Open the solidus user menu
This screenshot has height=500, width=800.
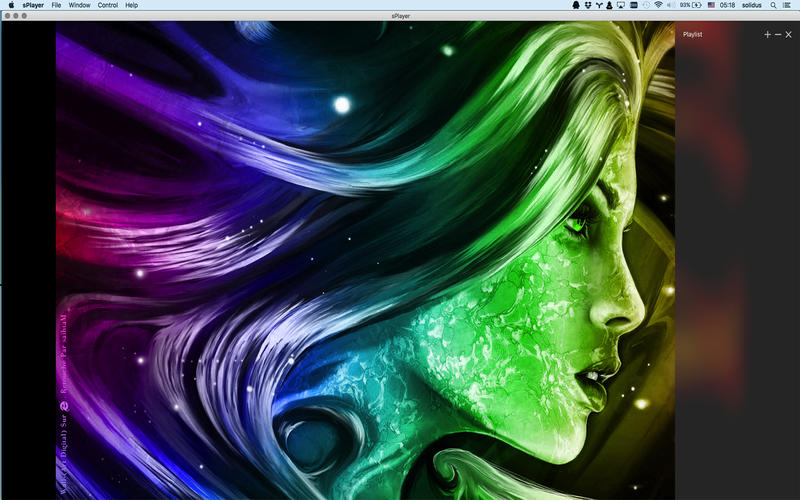(x=752, y=5)
